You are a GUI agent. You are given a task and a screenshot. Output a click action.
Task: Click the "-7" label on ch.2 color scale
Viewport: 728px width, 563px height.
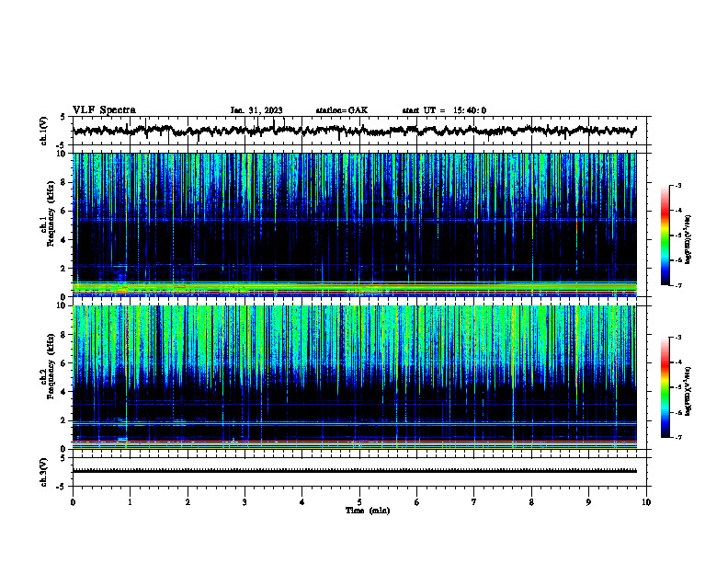point(678,437)
